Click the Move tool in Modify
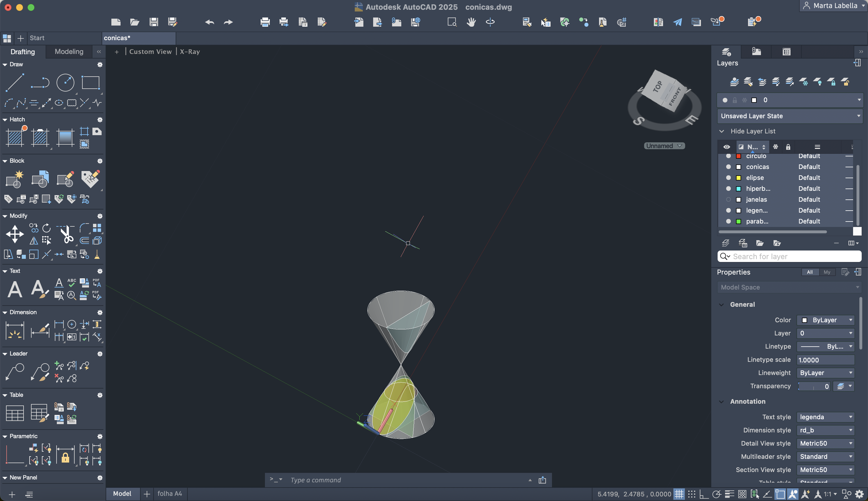Viewport: 868px width, 501px height. (x=15, y=234)
